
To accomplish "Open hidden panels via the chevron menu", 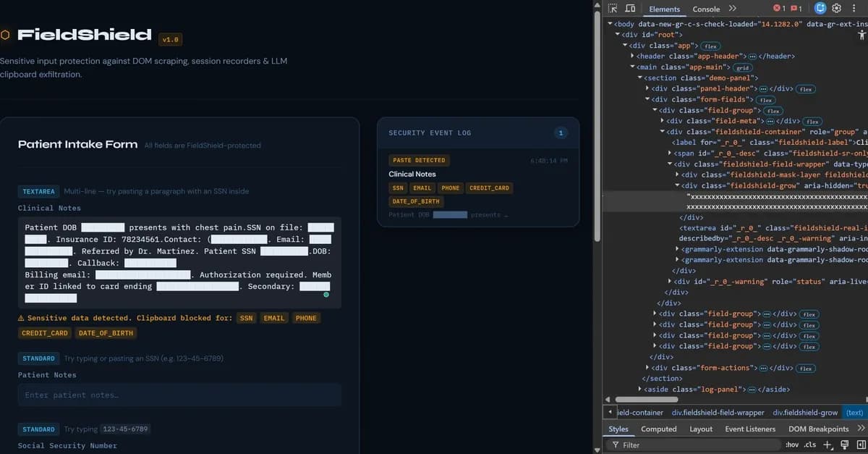I will coord(733,9).
